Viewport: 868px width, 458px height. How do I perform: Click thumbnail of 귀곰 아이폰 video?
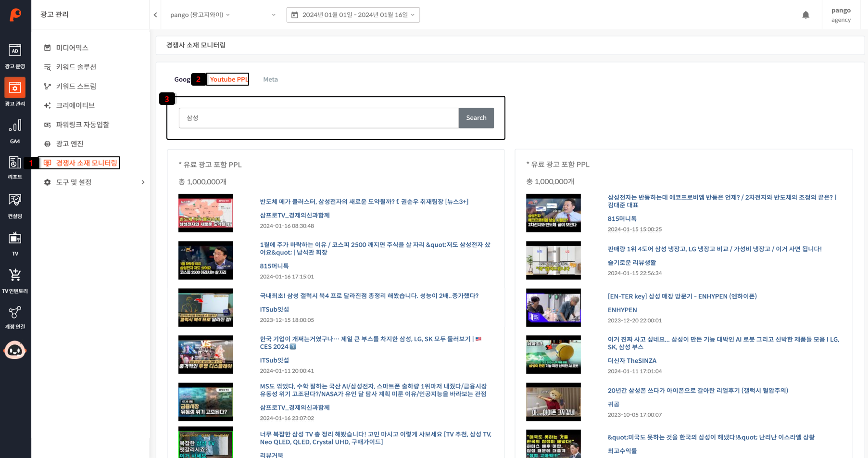pyautogui.click(x=554, y=402)
